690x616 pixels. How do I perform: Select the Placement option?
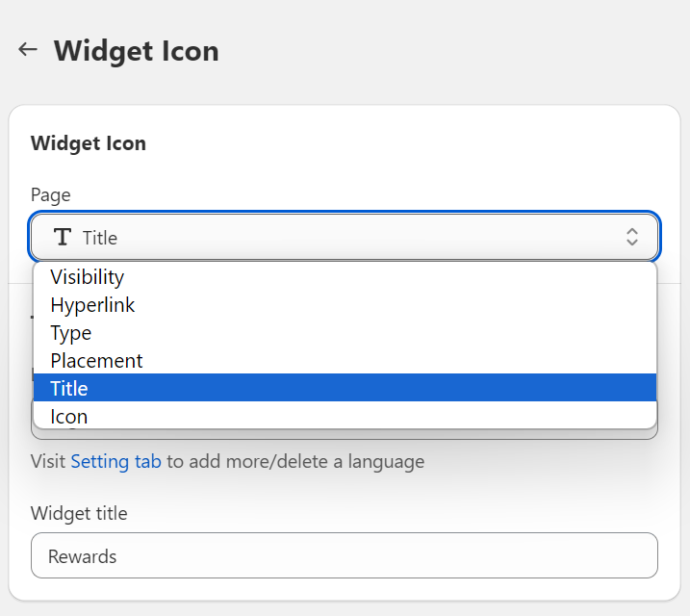96,361
